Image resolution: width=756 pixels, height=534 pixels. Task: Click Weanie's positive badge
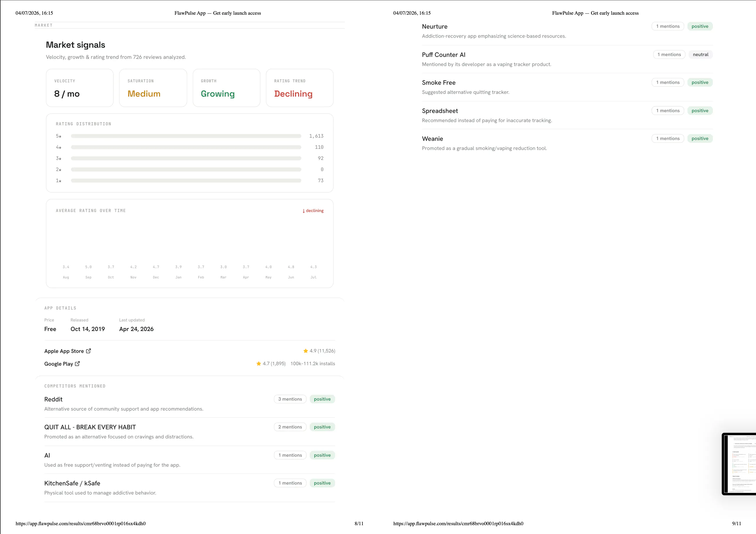(x=700, y=139)
